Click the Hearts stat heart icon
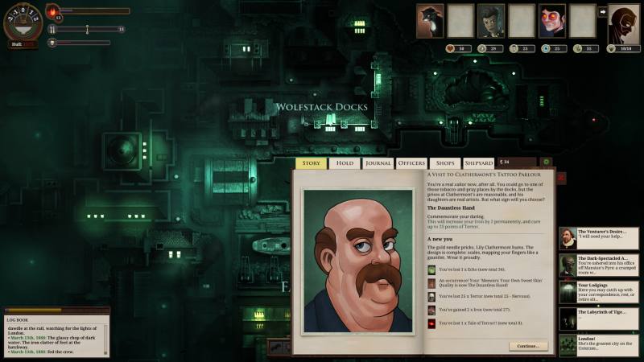Viewport: 644px width, 362px height. (450, 48)
